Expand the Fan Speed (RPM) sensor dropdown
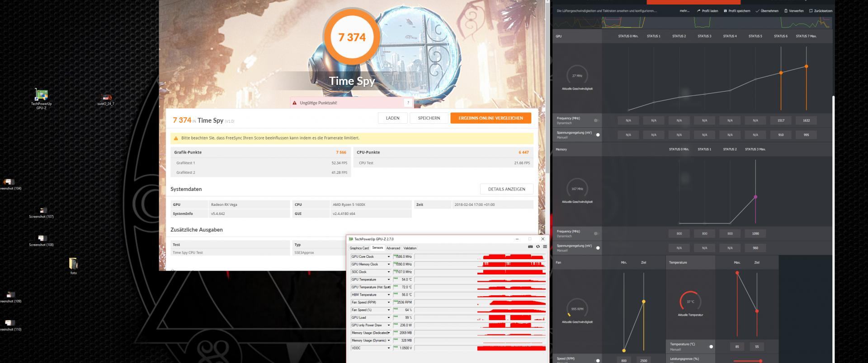Screen dimensions: 868x363 pos(388,302)
